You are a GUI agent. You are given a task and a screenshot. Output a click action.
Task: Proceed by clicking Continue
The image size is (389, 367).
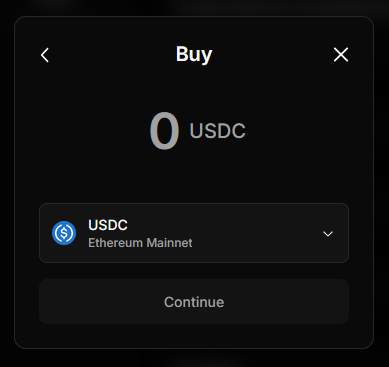coord(194,302)
